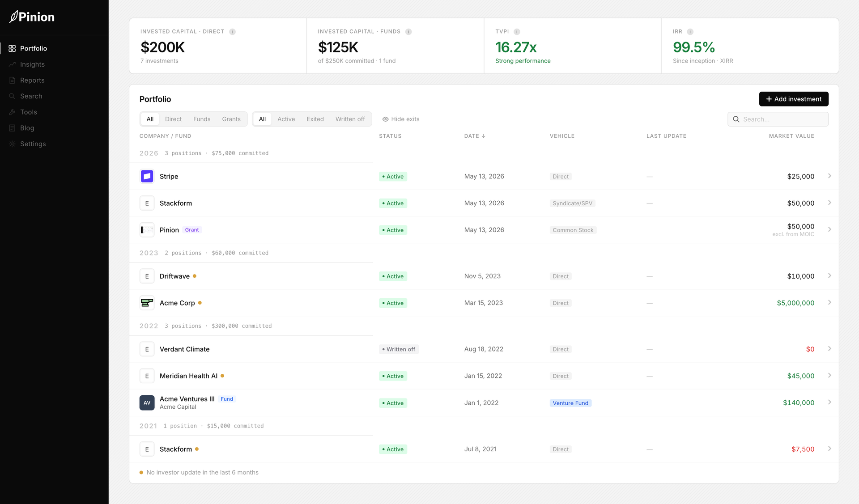The width and height of the screenshot is (859, 504).
Task: Select the Written off status filter
Action: tap(350, 119)
